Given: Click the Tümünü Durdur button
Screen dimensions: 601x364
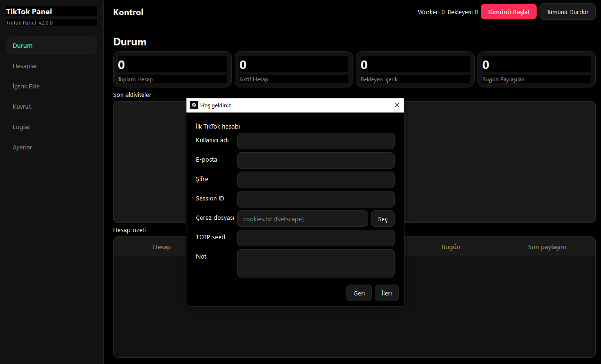Looking at the screenshot, I should 567,12.
